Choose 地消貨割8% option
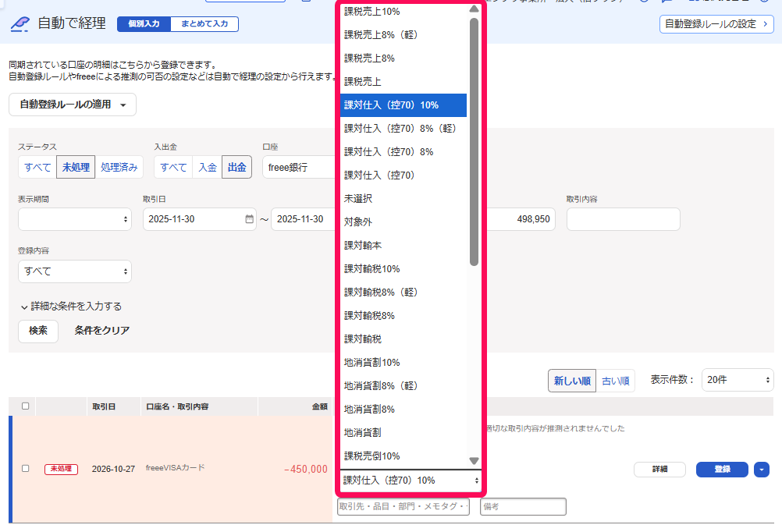The height and width of the screenshot is (532, 782). click(403, 410)
